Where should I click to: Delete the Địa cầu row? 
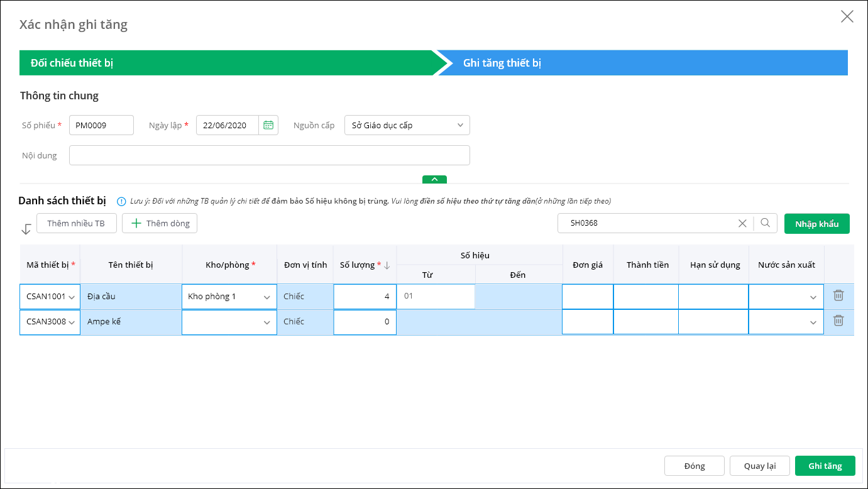click(838, 295)
